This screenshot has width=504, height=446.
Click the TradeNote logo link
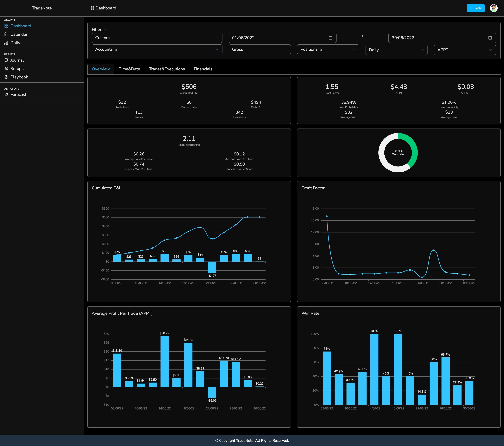click(42, 8)
